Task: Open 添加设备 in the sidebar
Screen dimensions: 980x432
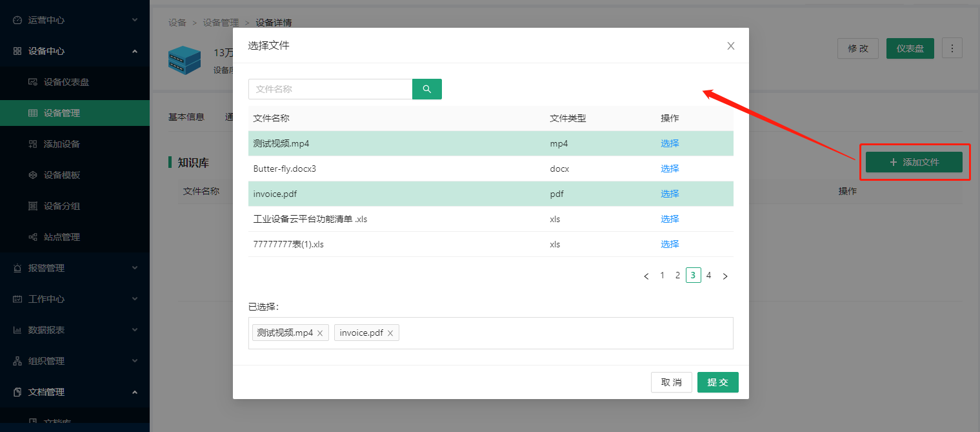Action: (61, 144)
